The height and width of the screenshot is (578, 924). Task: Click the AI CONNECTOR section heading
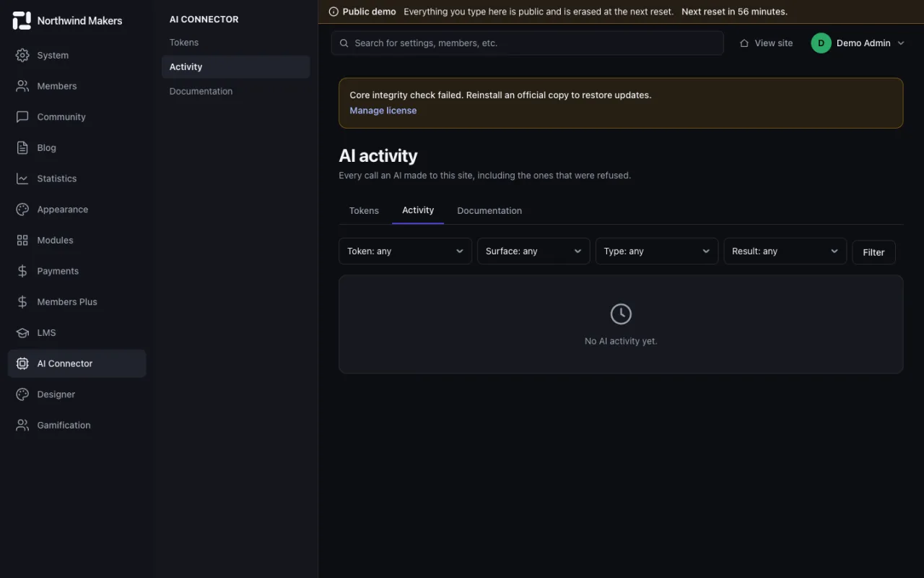coord(204,20)
